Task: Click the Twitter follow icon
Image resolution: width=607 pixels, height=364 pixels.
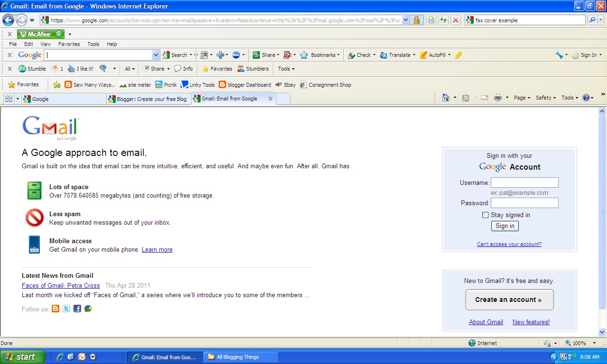Action: 66,309
